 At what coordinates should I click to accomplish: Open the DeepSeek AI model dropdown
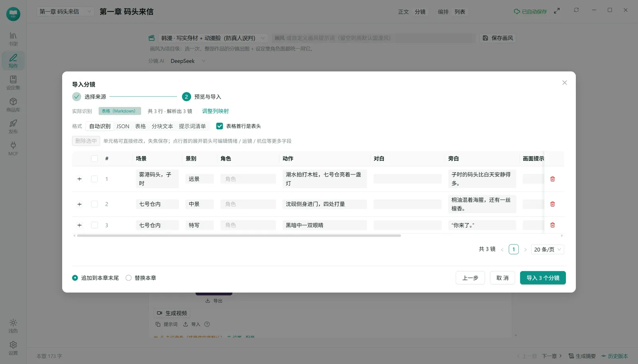coord(187,61)
